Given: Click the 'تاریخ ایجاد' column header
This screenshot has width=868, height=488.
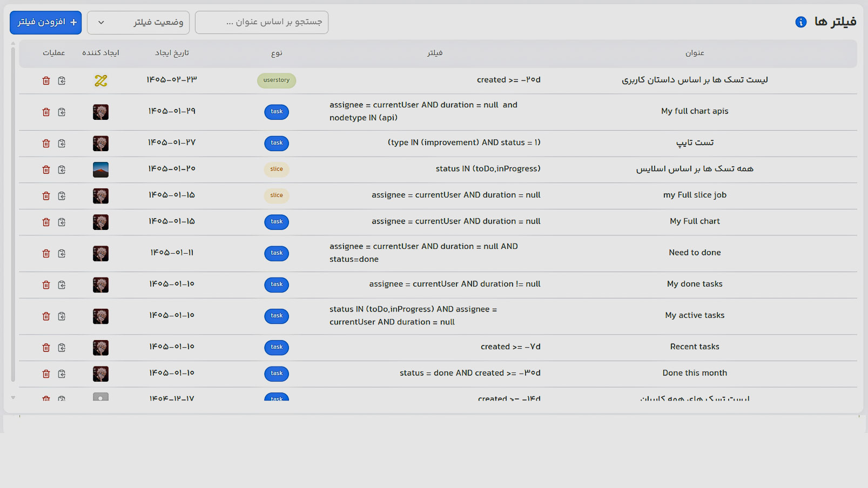Looking at the screenshot, I should 172,53.
